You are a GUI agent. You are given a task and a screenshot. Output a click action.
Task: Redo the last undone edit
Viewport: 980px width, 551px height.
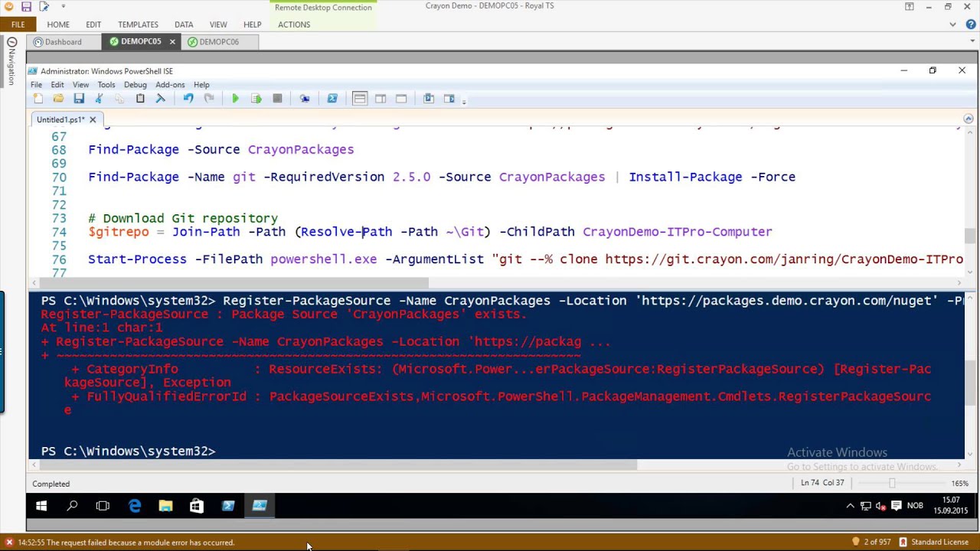click(208, 99)
